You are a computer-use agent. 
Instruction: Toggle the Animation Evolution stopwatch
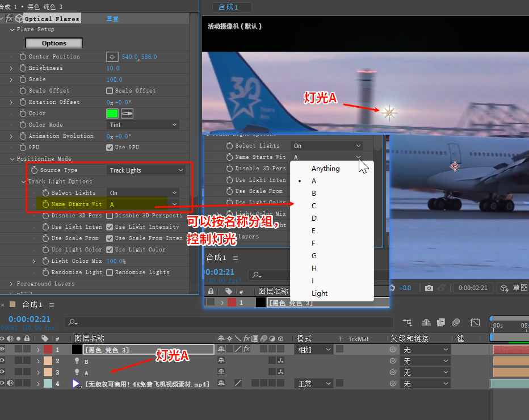pyautogui.click(x=23, y=136)
